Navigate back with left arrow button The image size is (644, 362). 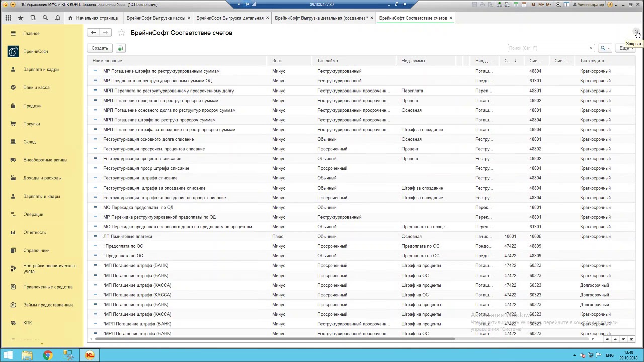tap(93, 33)
